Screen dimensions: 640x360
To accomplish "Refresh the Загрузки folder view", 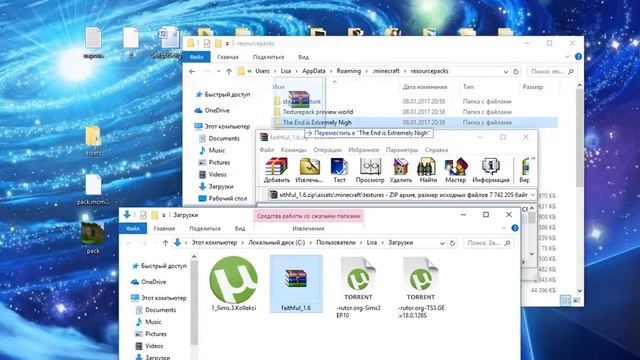I will tap(452, 243).
